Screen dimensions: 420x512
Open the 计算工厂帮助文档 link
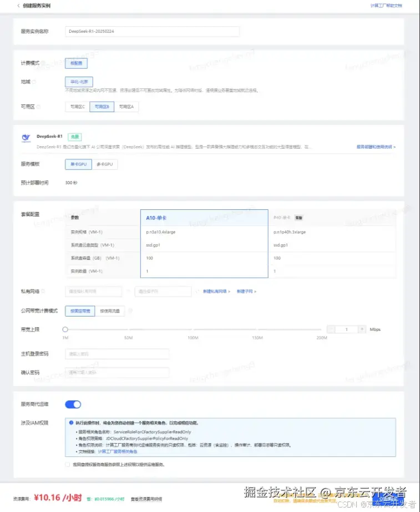(x=386, y=6)
